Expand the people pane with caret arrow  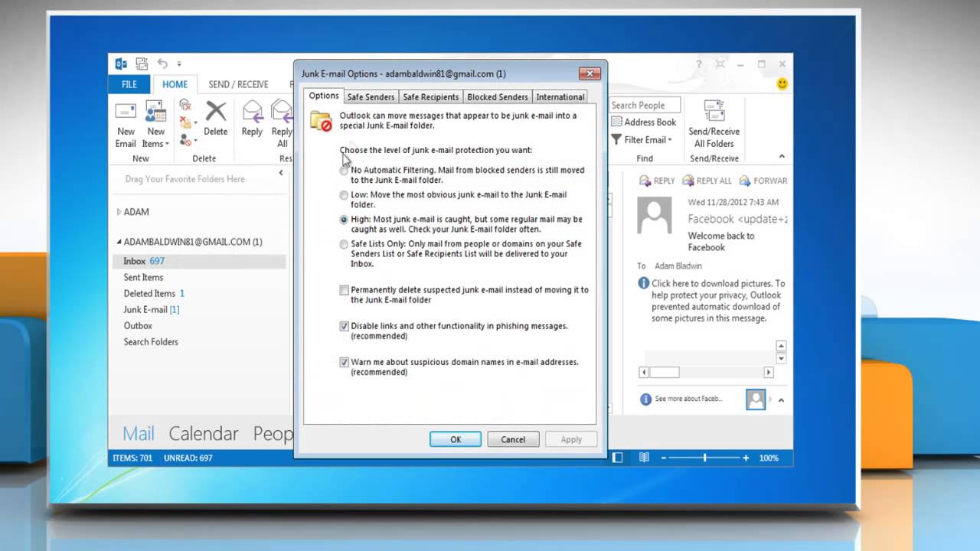(x=781, y=399)
